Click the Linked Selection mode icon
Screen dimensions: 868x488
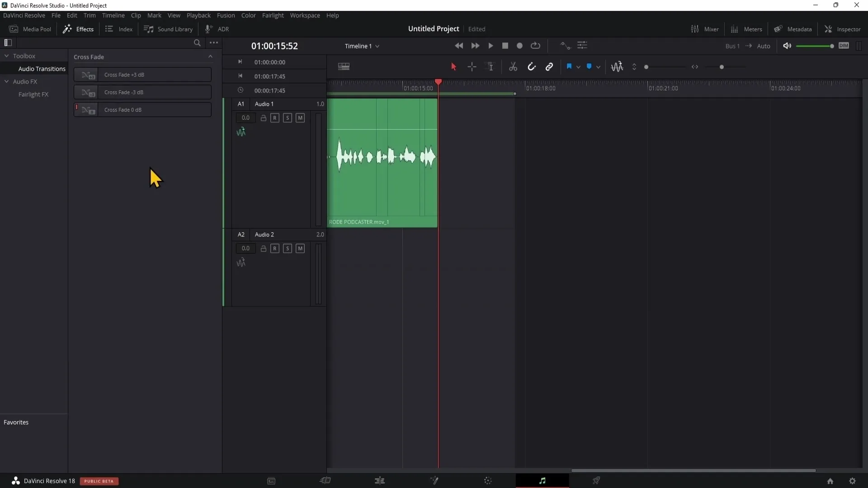point(549,66)
